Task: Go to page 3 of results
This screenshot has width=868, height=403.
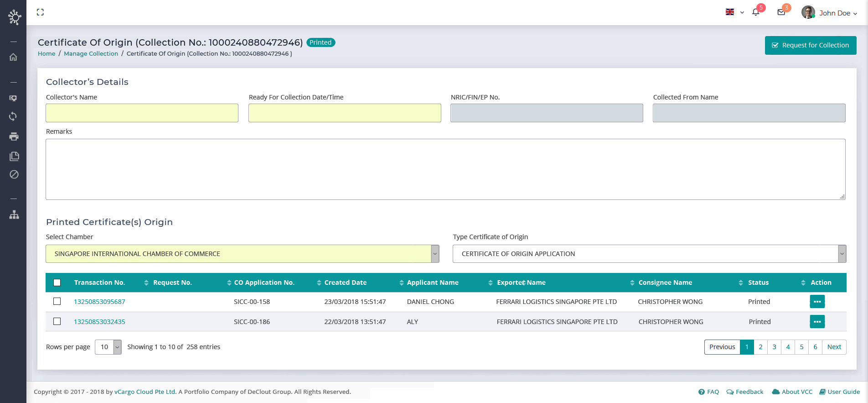Action: pos(774,347)
